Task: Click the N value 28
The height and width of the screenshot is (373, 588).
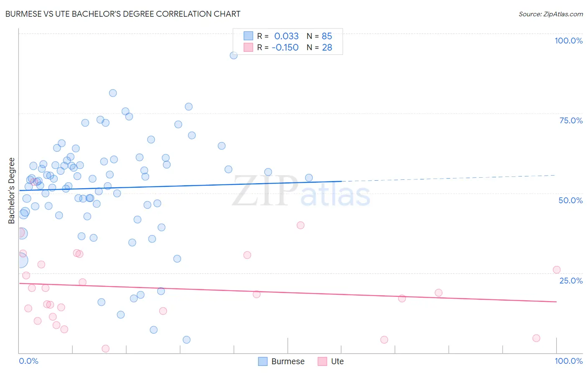Action: [327, 47]
